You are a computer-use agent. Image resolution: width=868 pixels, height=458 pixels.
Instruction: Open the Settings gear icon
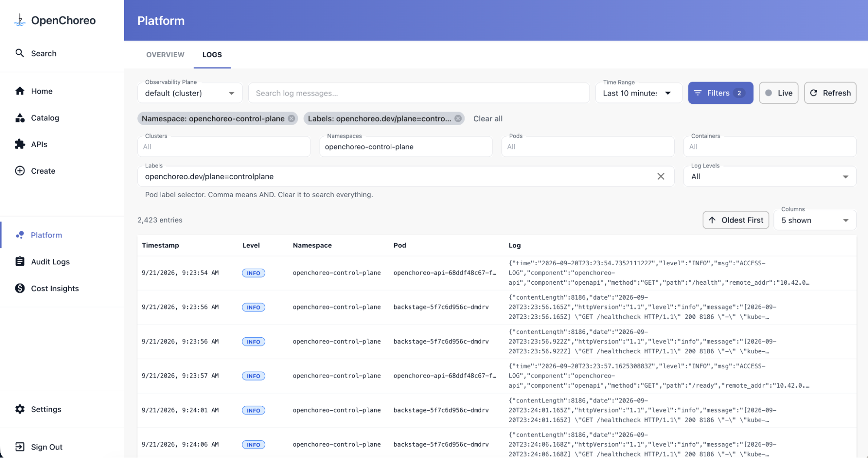click(20, 409)
